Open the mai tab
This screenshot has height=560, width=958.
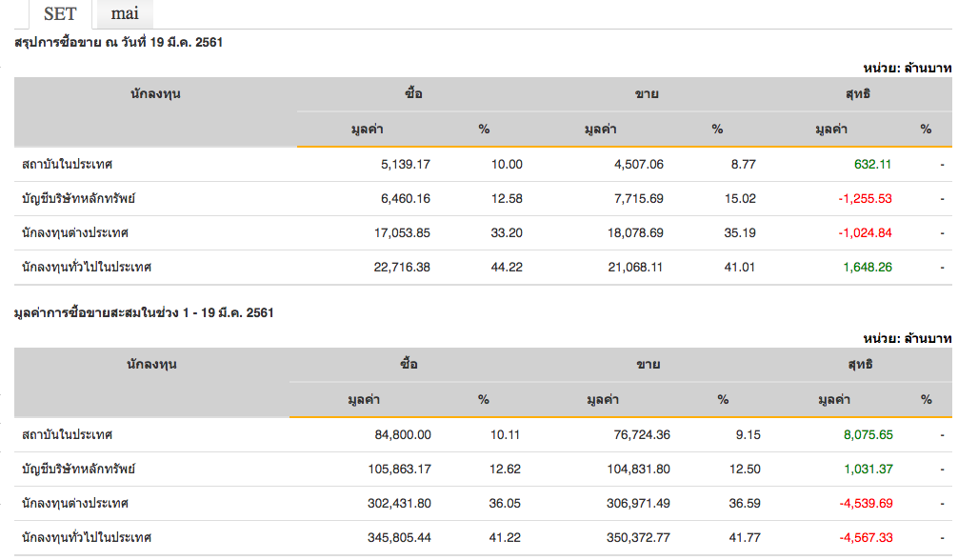(x=124, y=13)
